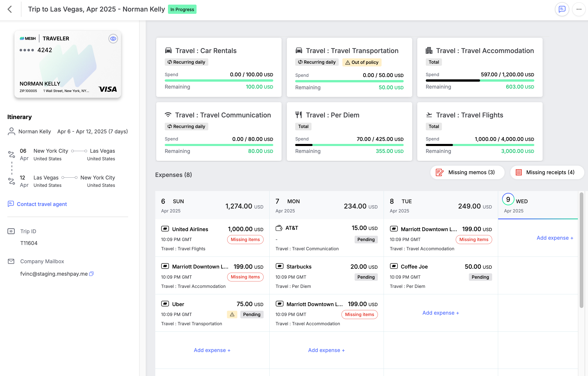Click the card icon beside Coffee Joe

394,266
